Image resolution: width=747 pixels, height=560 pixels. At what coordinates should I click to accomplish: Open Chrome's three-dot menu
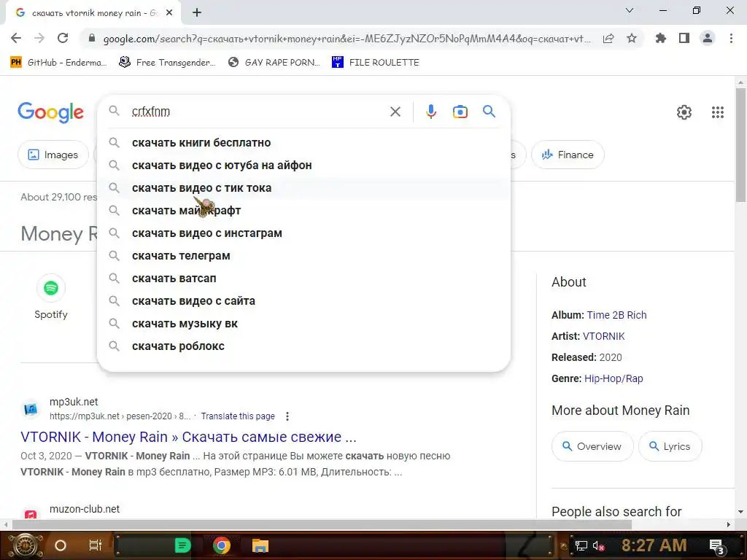[x=731, y=38]
